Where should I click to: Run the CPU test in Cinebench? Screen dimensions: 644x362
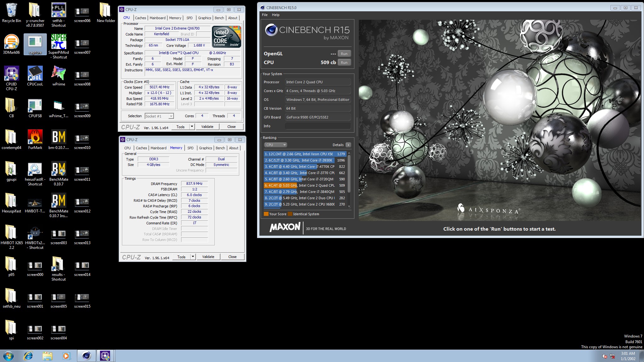[344, 63]
